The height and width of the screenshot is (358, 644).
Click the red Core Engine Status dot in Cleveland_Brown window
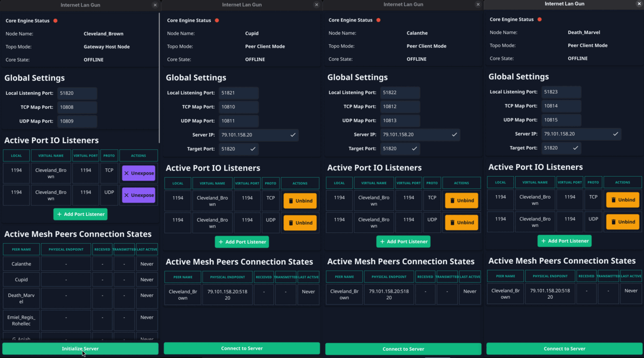click(55, 21)
